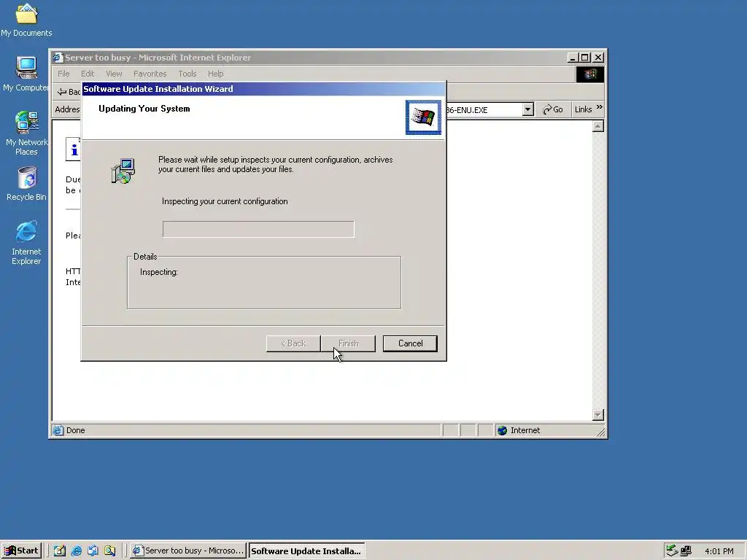Open the Tools menu in Internet Explorer
This screenshot has height=560, width=747.
pyautogui.click(x=187, y=74)
